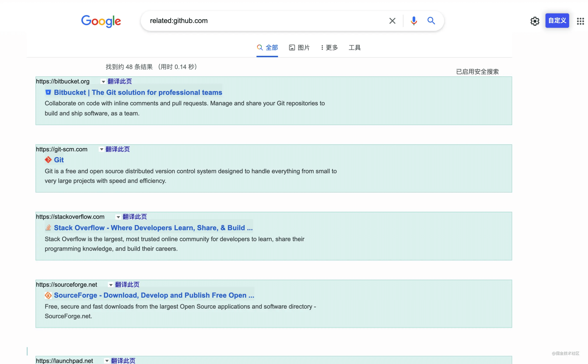Expand dropdown arrow next to sourceforge.net
Viewport: 588px width, 364px height.
point(111,285)
